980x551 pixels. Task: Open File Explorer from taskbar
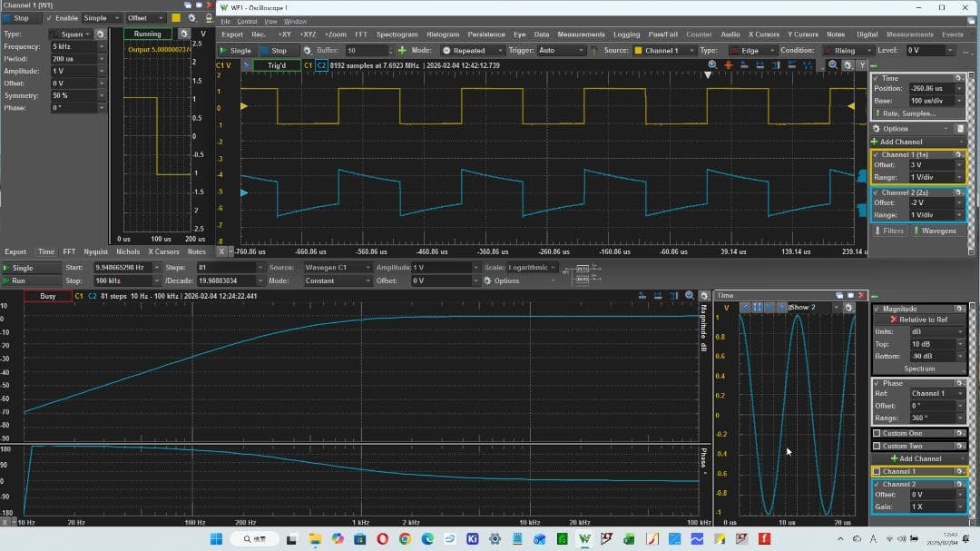(315, 538)
